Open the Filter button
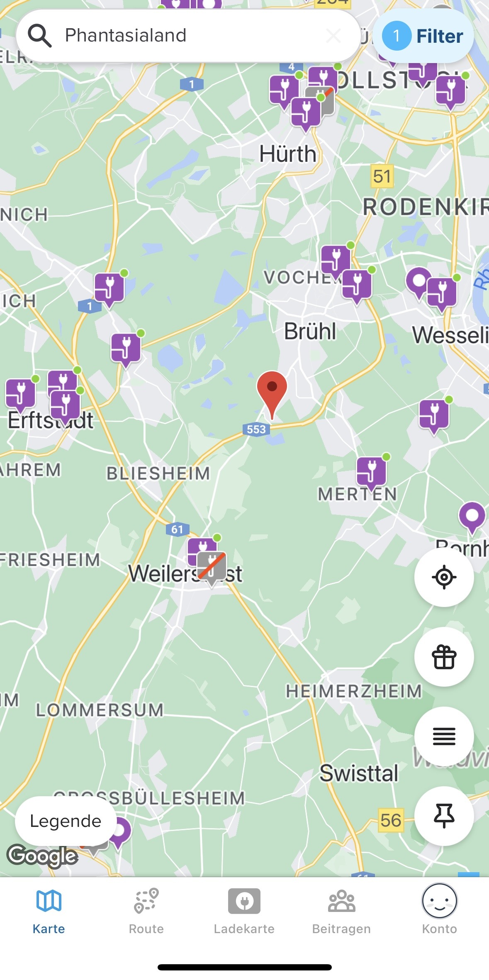489x980 pixels. (423, 36)
